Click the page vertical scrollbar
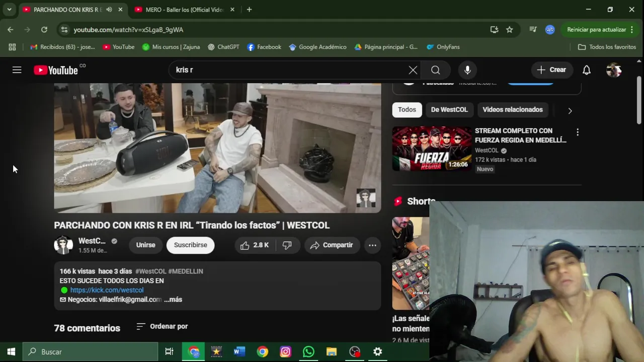The width and height of the screenshot is (644, 362). (x=639, y=101)
